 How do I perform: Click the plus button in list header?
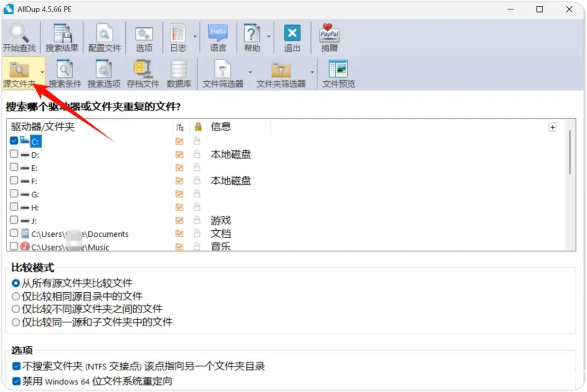pyautogui.click(x=552, y=127)
